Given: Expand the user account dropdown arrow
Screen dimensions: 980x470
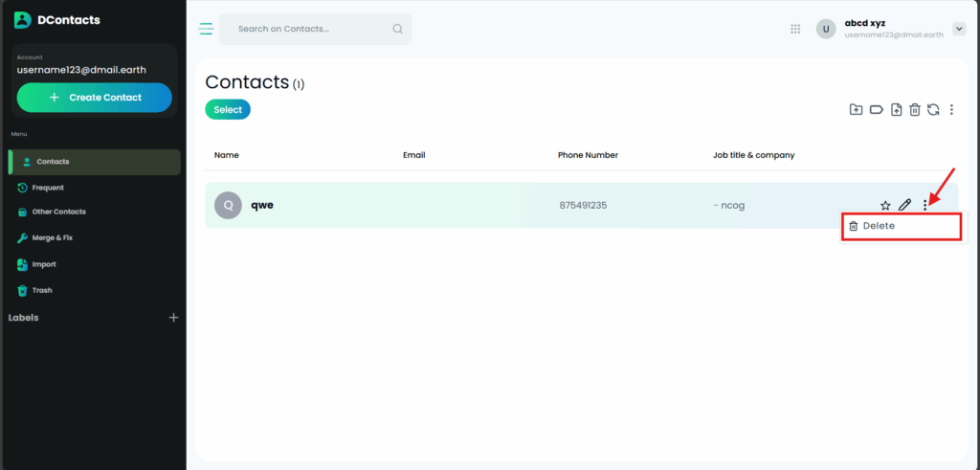Looking at the screenshot, I should click(x=959, y=29).
